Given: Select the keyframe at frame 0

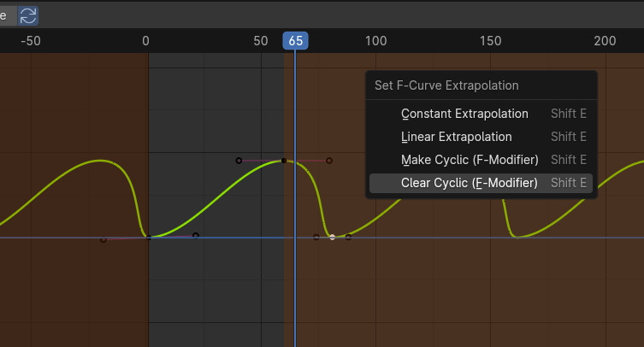Looking at the screenshot, I should [x=148, y=238].
